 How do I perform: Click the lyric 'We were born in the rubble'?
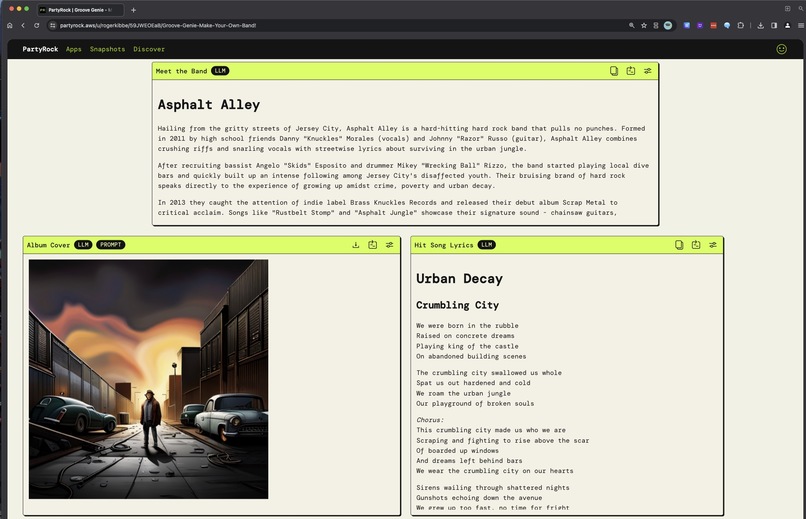pos(467,326)
